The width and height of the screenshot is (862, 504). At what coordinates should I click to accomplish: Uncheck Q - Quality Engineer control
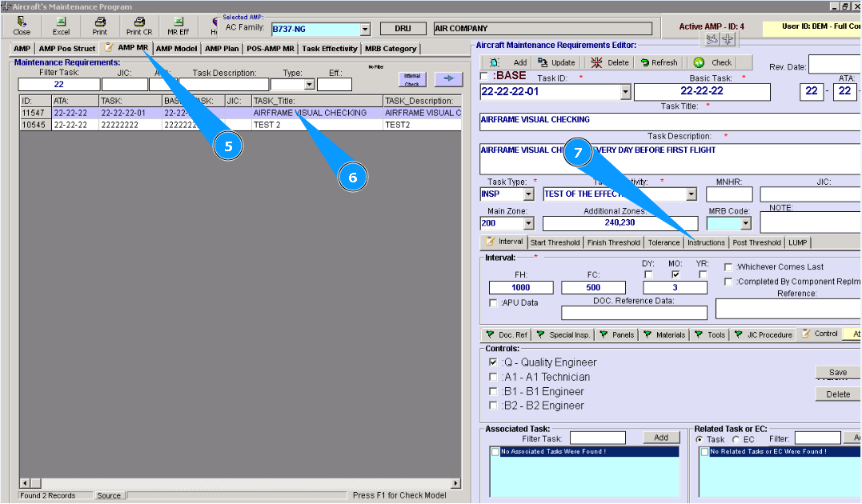coord(493,362)
